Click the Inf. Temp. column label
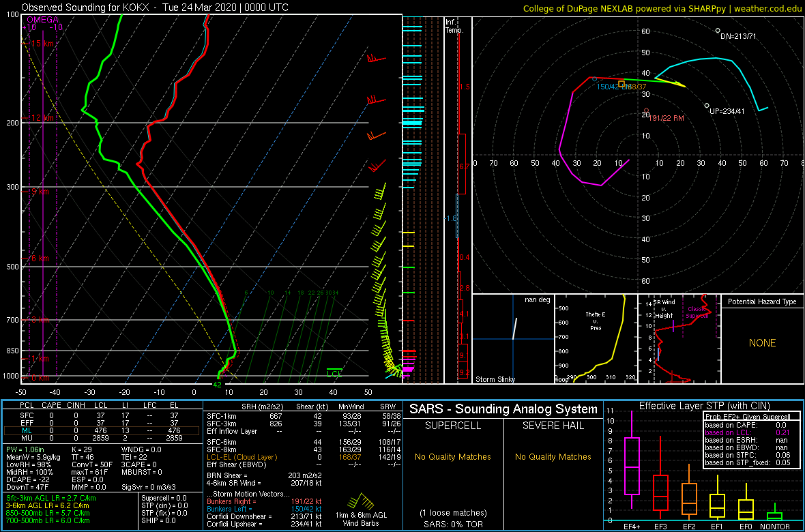This screenshot has height=532, width=805. (x=454, y=26)
